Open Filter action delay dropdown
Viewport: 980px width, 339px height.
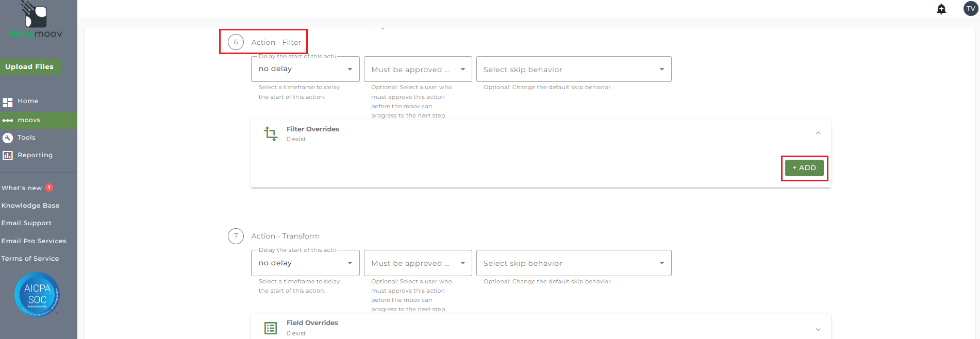pyautogui.click(x=305, y=69)
